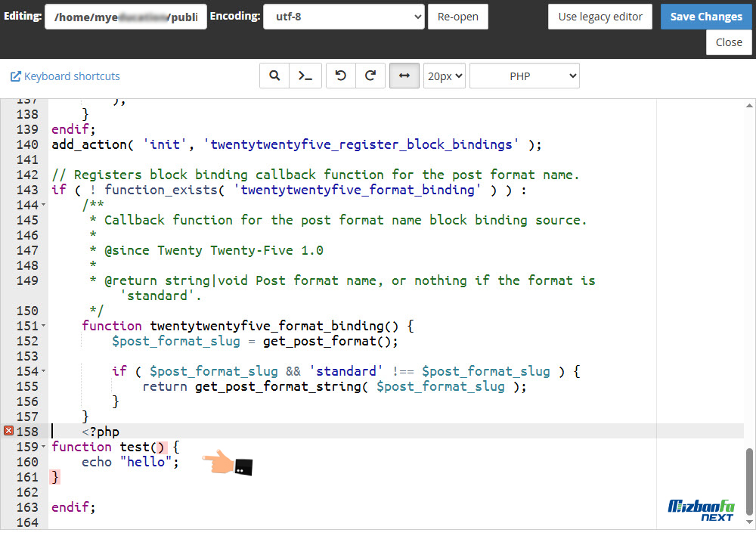Screen dimensions: 756x545
Task: Open the syntax language dropdown set to PHP
Action: [x=524, y=76]
